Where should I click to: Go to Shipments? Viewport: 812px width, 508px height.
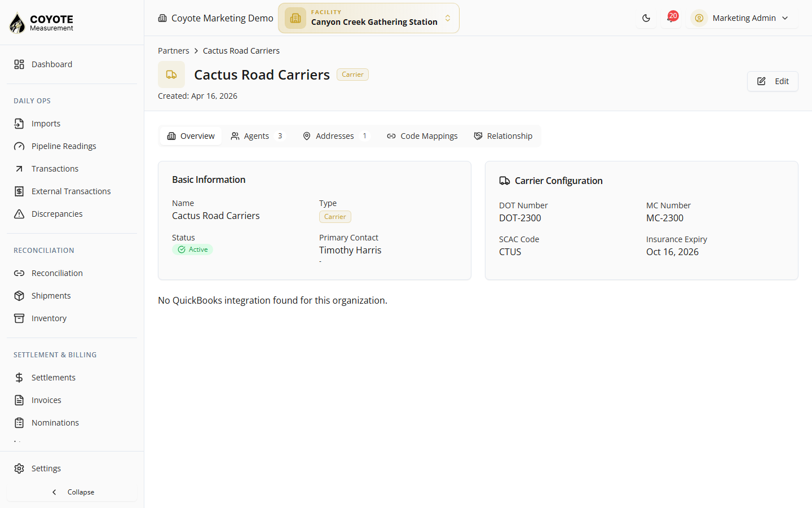point(72,296)
